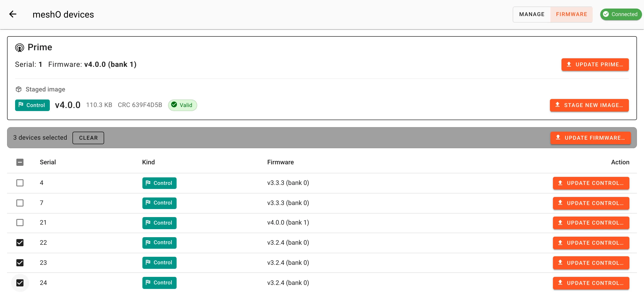Click the Serial column header
Image resolution: width=644 pixels, height=304 pixels.
48,162
